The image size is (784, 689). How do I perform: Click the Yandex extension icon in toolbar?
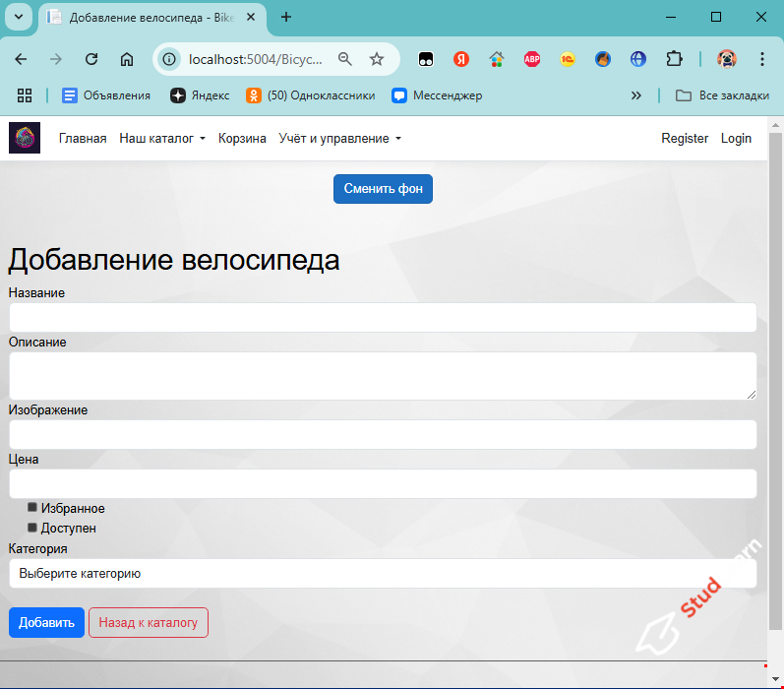click(461, 59)
